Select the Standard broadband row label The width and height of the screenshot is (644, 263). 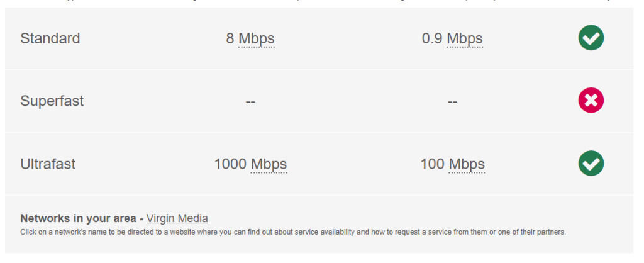pyautogui.click(x=50, y=38)
